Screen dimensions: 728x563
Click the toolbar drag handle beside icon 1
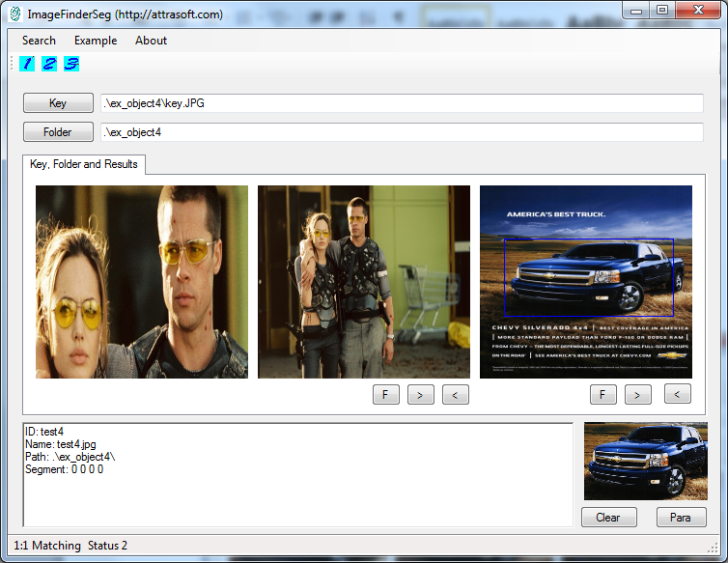[x=12, y=63]
